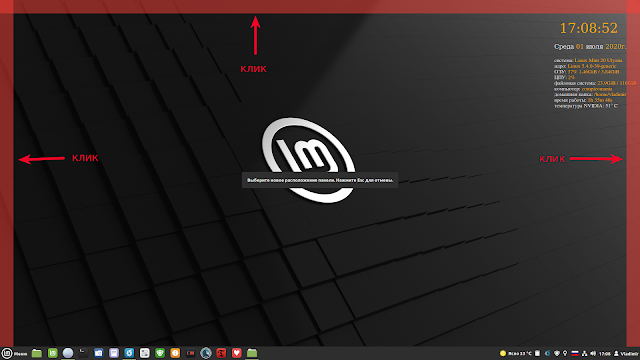Open the last green folder in panel
Image resolution: width=640 pixels, height=360 pixels.
point(252,353)
